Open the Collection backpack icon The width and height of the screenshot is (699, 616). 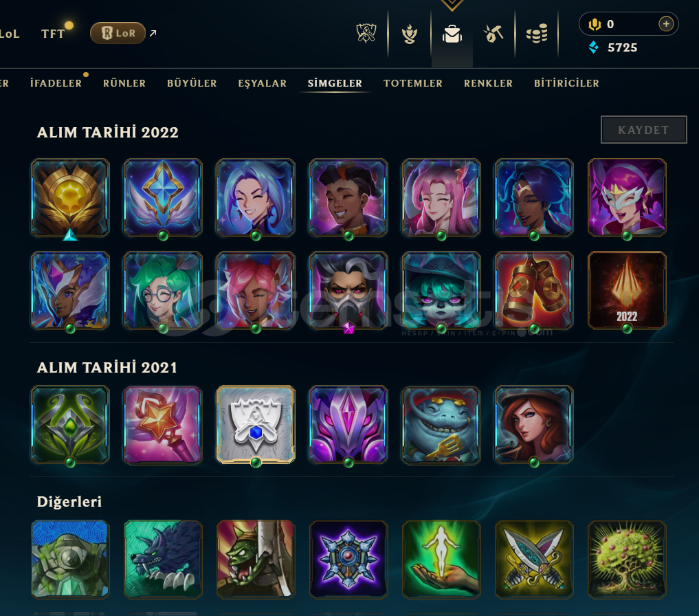click(452, 34)
